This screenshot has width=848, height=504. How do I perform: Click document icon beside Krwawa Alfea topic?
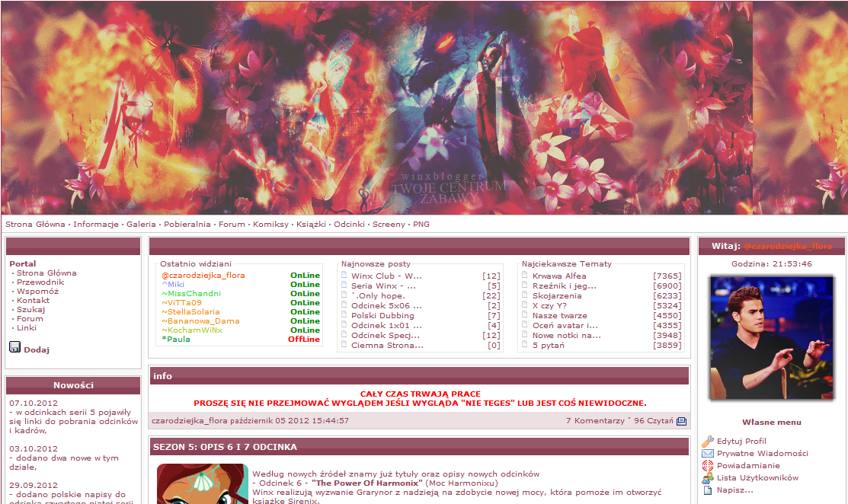coord(525,275)
